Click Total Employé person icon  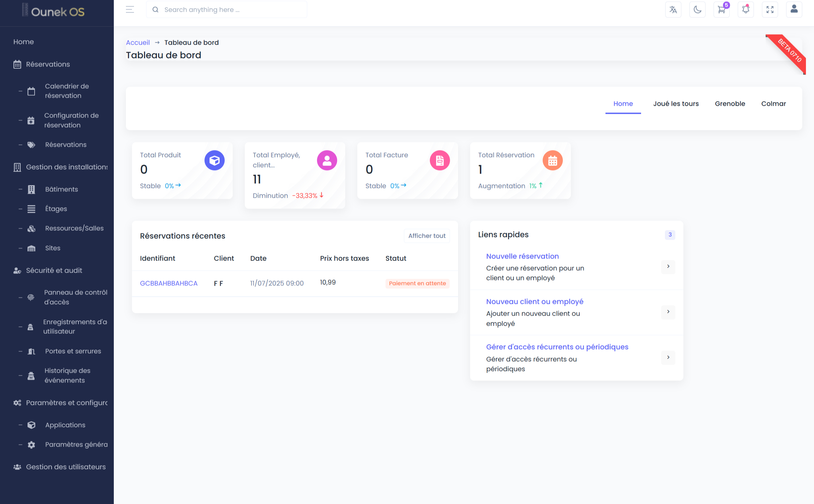tap(327, 161)
